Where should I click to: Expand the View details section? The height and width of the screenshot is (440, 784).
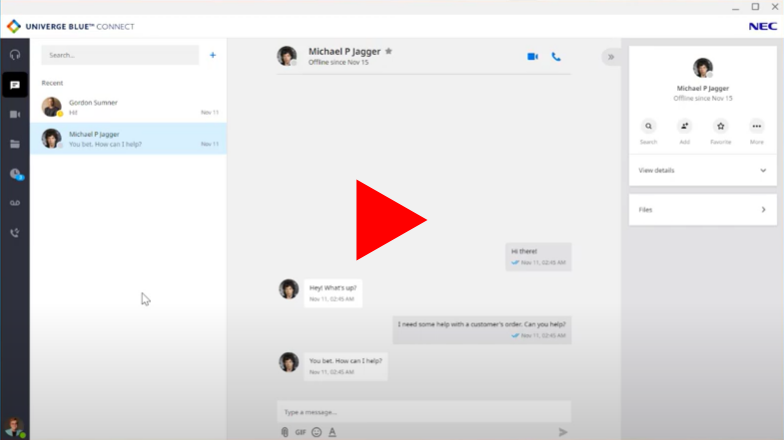(x=702, y=170)
